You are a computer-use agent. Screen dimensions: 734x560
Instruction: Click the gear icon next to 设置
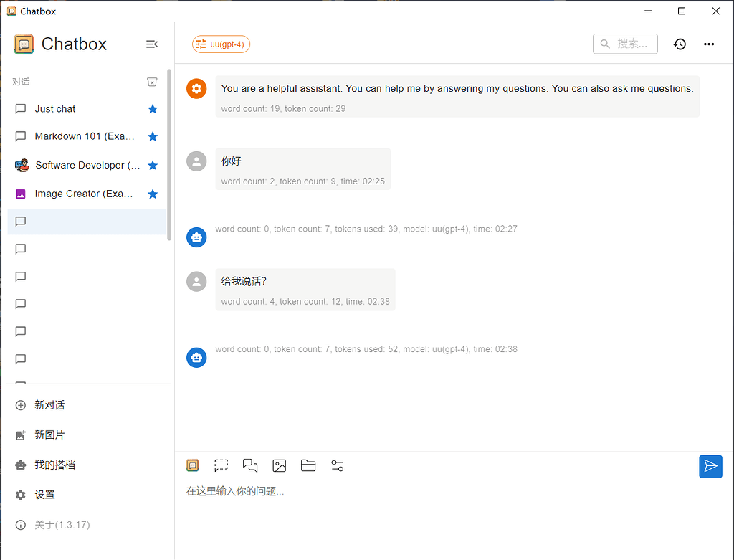[21, 495]
